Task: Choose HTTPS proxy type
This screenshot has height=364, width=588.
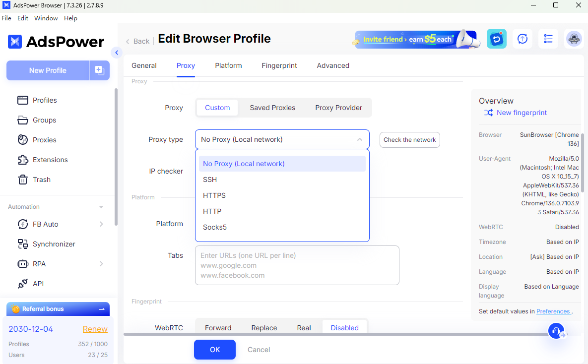Action: click(x=282, y=195)
